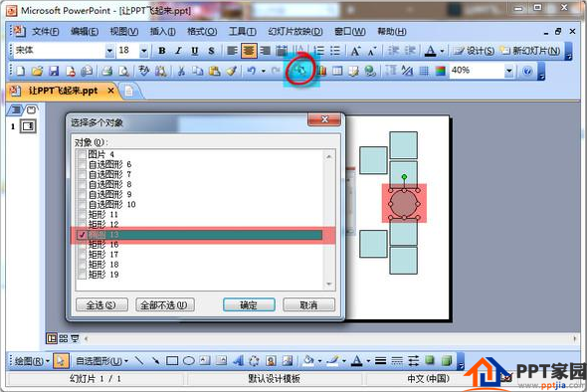Screen dimensions: 587x392
Task: Click the Save floppy disk icon
Action: tap(54, 71)
